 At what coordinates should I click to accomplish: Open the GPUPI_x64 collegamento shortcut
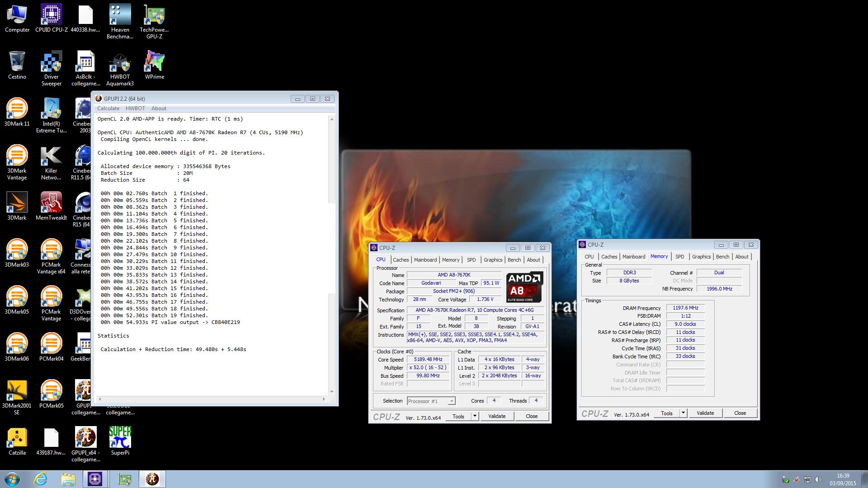pos(85,445)
